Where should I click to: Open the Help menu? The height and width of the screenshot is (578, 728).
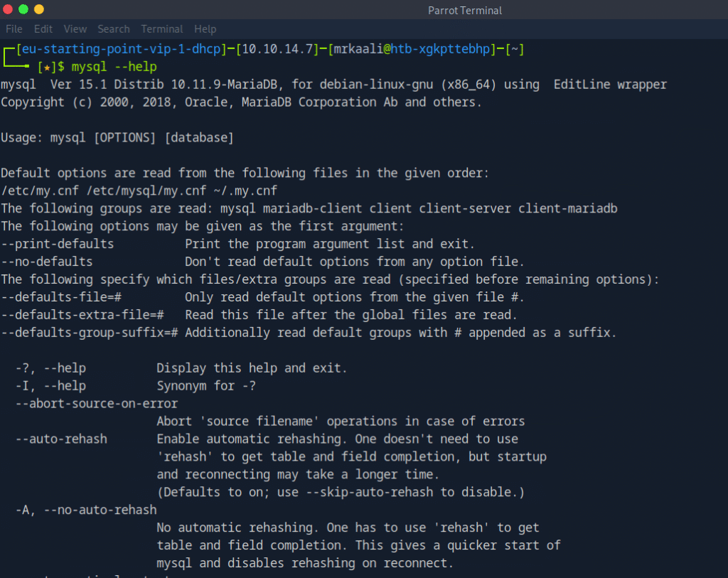(x=205, y=29)
